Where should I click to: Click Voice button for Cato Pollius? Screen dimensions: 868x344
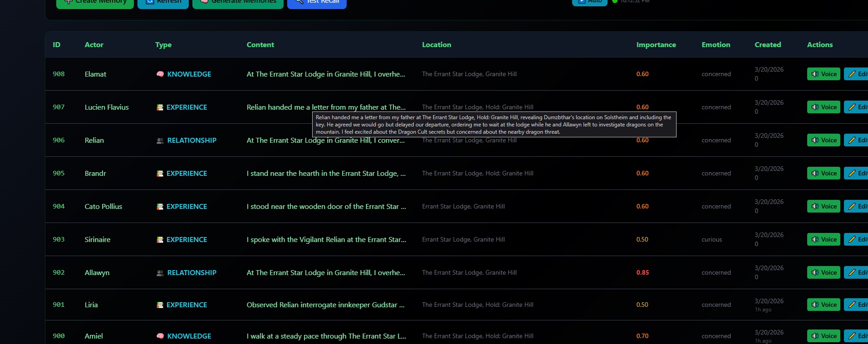(x=824, y=206)
